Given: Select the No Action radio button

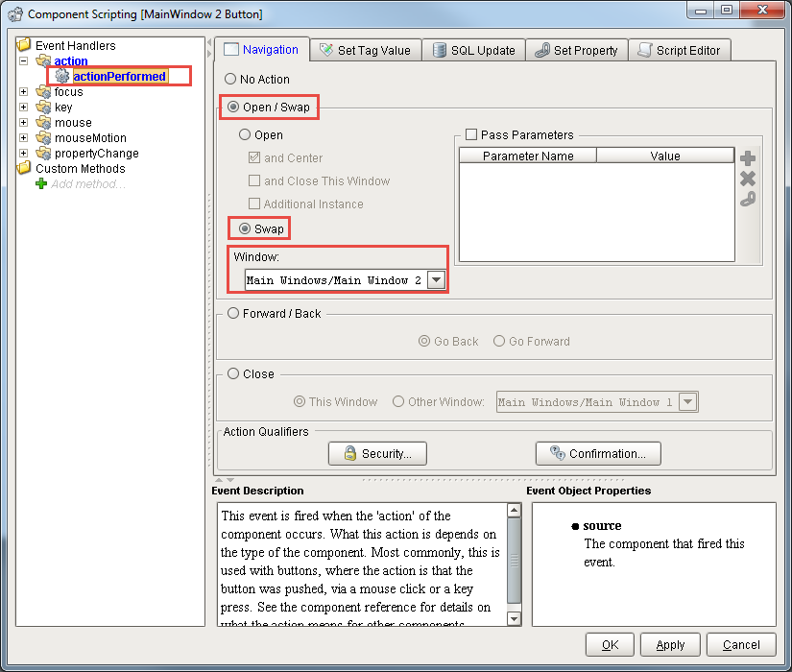Looking at the screenshot, I should 229,80.
